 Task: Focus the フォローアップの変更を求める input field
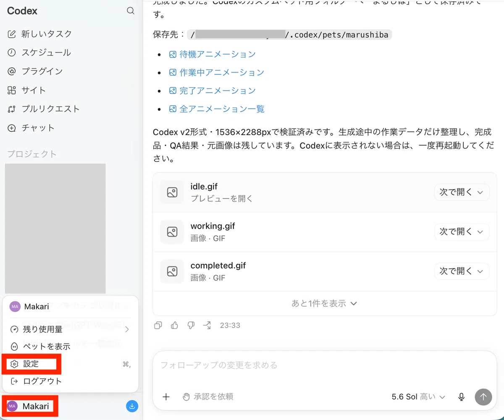[324, 365]
